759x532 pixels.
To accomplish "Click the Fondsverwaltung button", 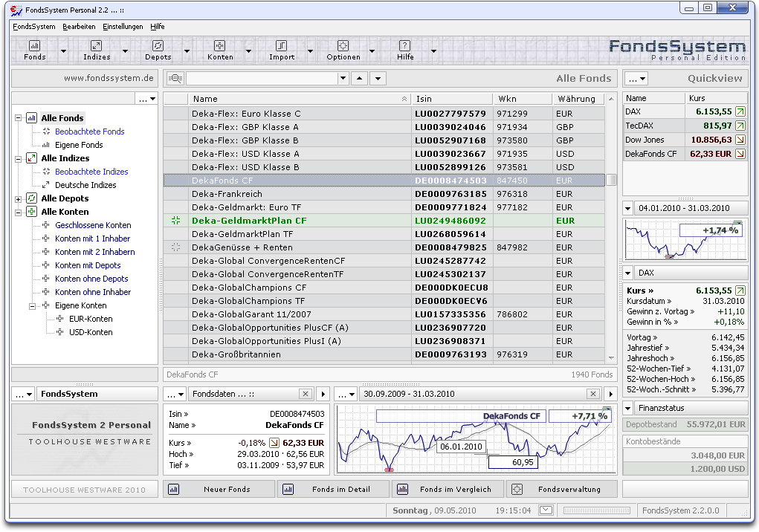I will (562, 489).
